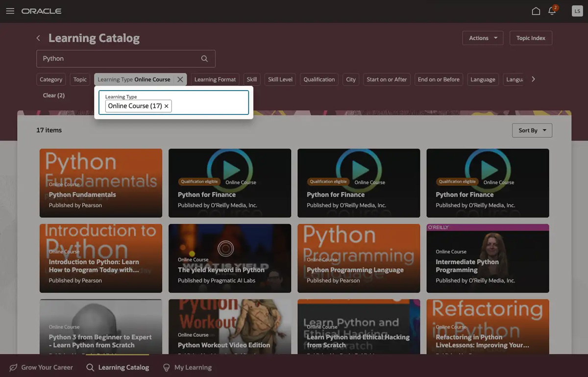588x377 pixels.
Task: Open the Intermediate Python Programming course
Action: [x=488, y=258]
